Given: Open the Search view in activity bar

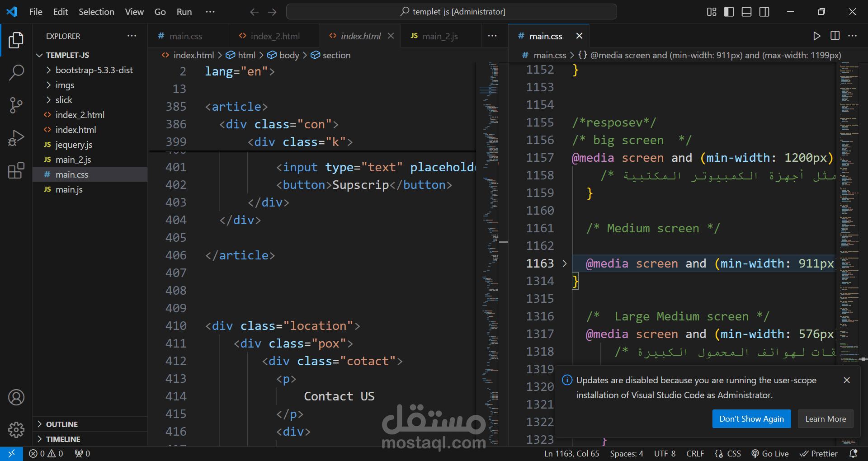Looking at the screenshot, I should 16,72.
